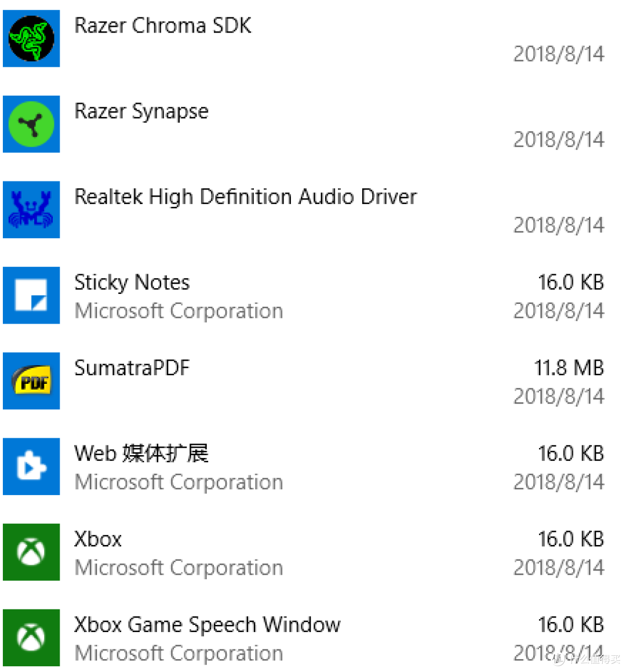626x672 pixels.
Task: Click the "Razer Synapse" app name
Action: click(141, 112)
